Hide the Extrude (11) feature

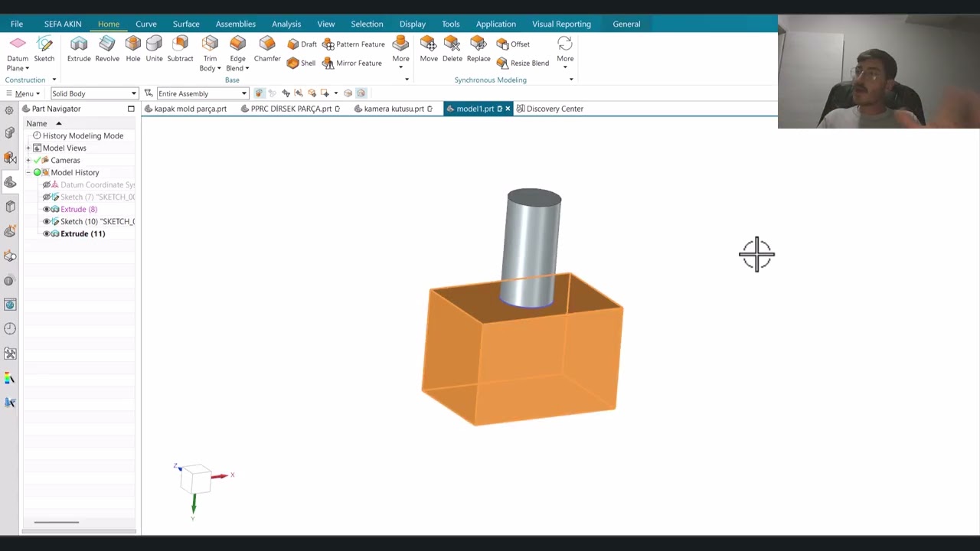coord(47,233)
